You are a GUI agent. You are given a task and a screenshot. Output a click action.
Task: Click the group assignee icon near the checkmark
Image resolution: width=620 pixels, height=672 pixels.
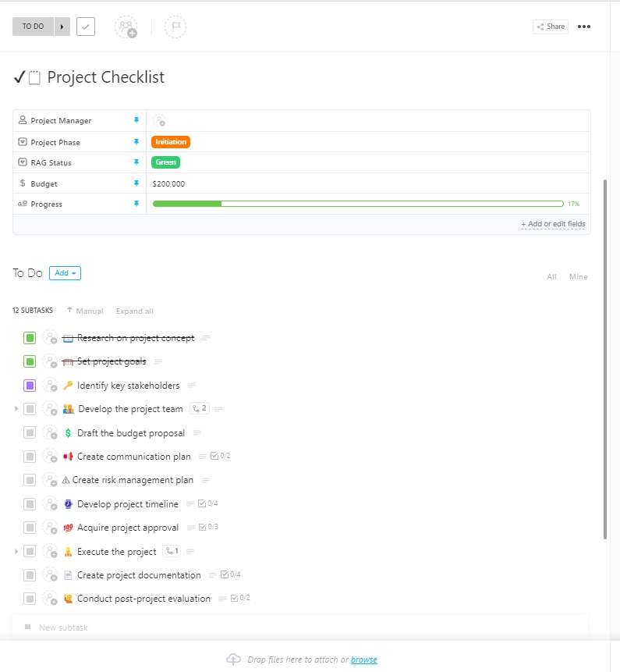click(x=126, y=26)
